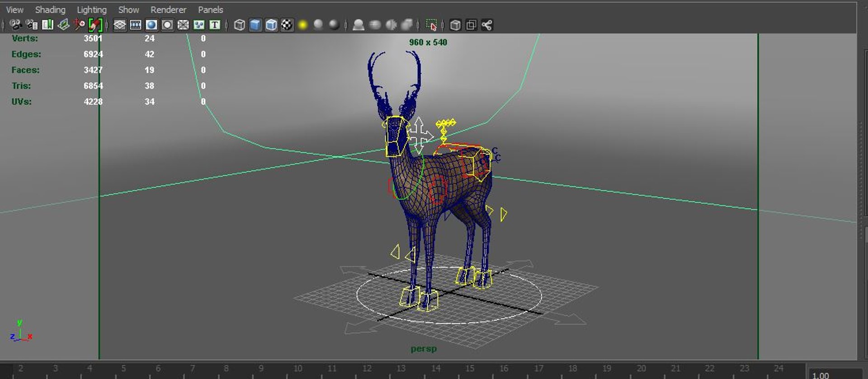The width and height of the screenshot is (868, 379).
Task: Click the yellow Use All Lights icon
Action: pyautogui.click(x=303, y=25)
